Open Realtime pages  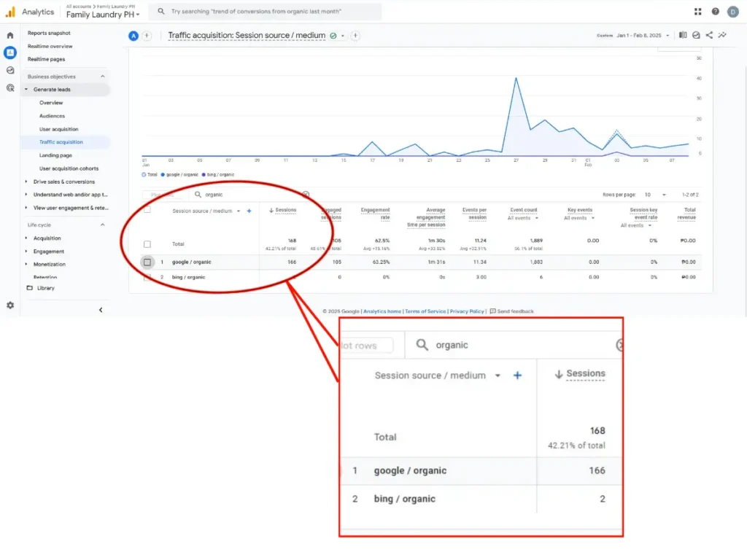(x=46, y=59)
